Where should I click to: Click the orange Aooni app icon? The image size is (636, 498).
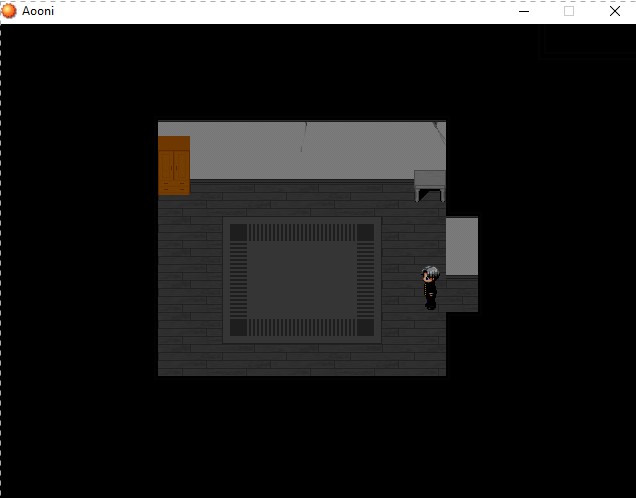(9, 11)
